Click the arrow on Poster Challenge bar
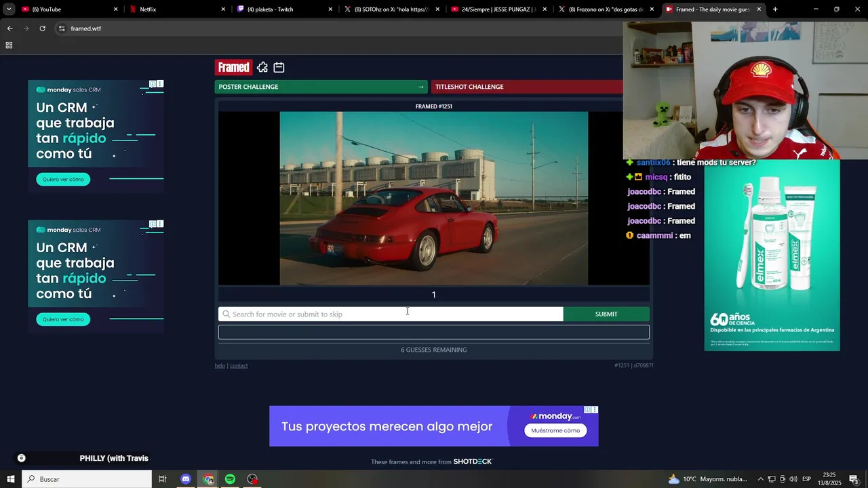Image resolution: width=868 pixels, height=488 pixels. point(421,87)
